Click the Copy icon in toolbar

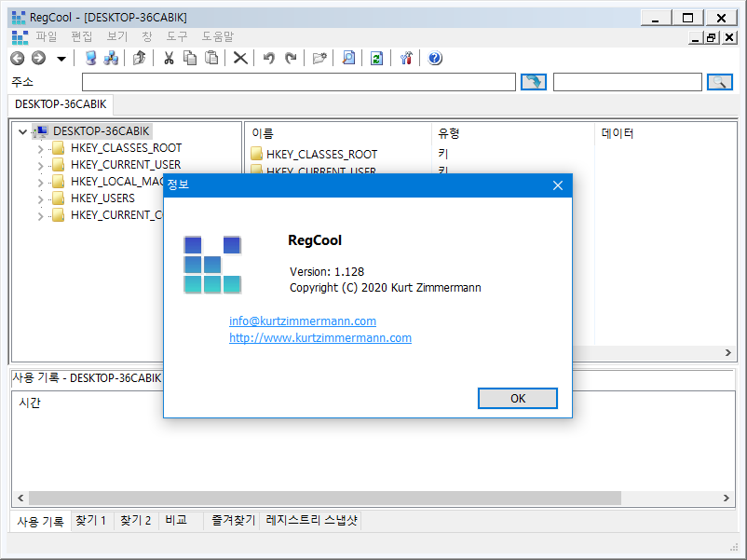pyautogui.click(x=190, y=58)
